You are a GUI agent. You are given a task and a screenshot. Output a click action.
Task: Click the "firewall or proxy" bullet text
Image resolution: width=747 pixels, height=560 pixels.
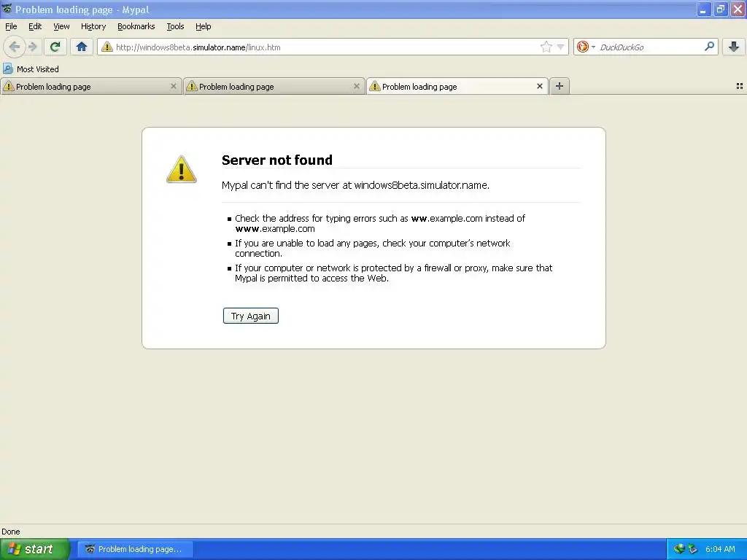point(393,273)
